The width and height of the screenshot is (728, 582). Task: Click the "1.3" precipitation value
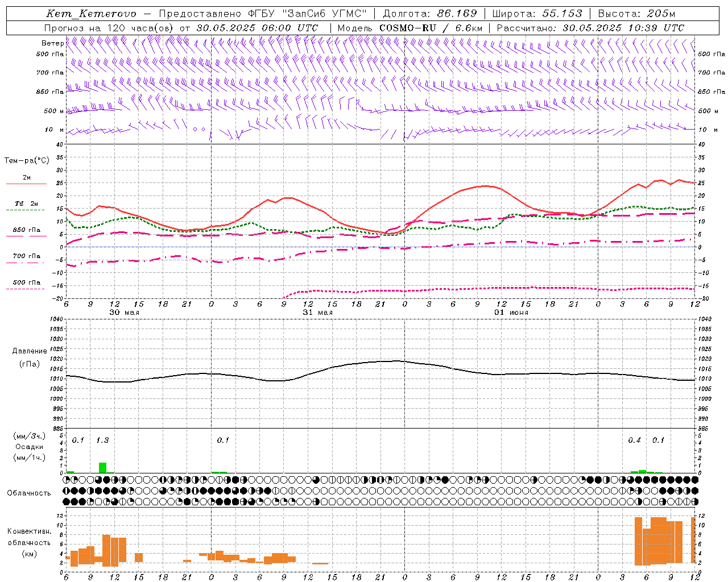(102, 440)
